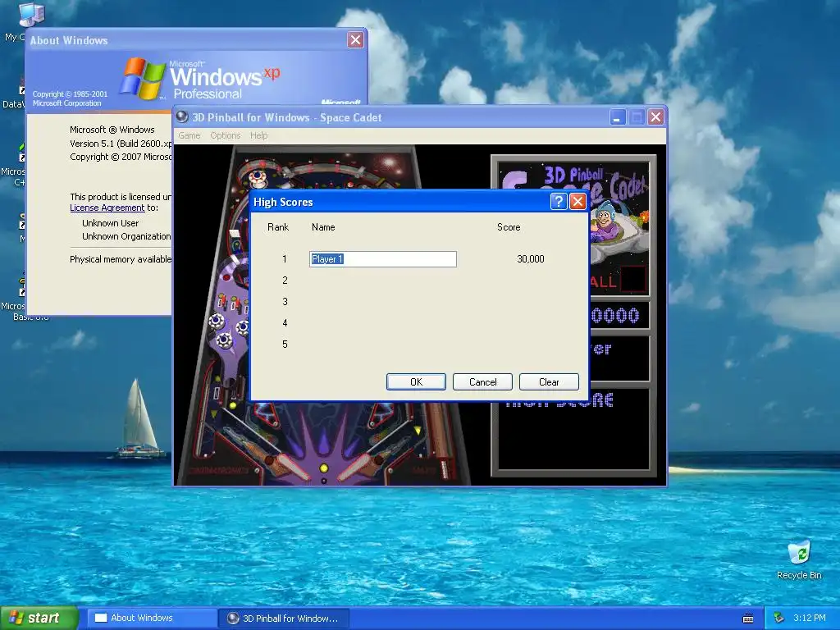
Task: Click the yellow ball light at the table bottom
Action: 323,468
